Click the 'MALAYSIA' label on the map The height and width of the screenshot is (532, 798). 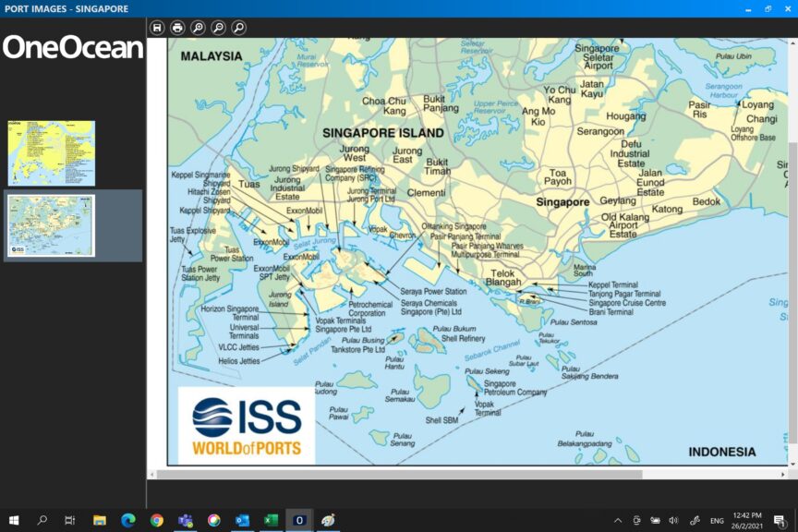tap(212, 56)
